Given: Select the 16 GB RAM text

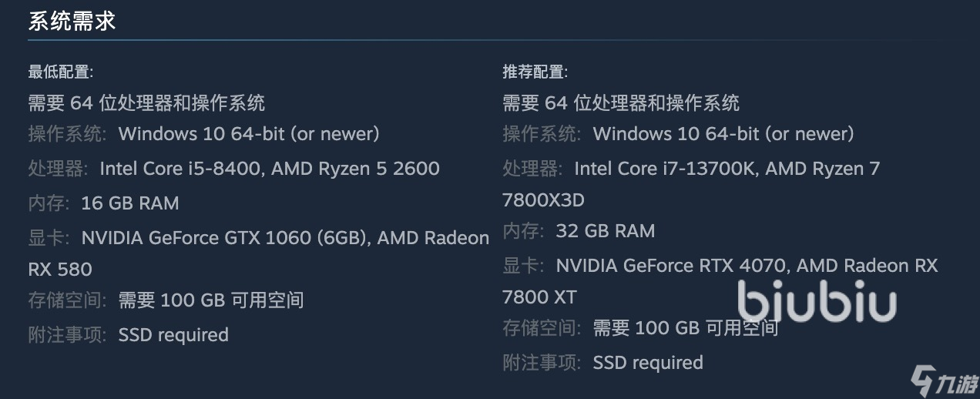Looking at the screenshot, I should (x=130, y=203).
